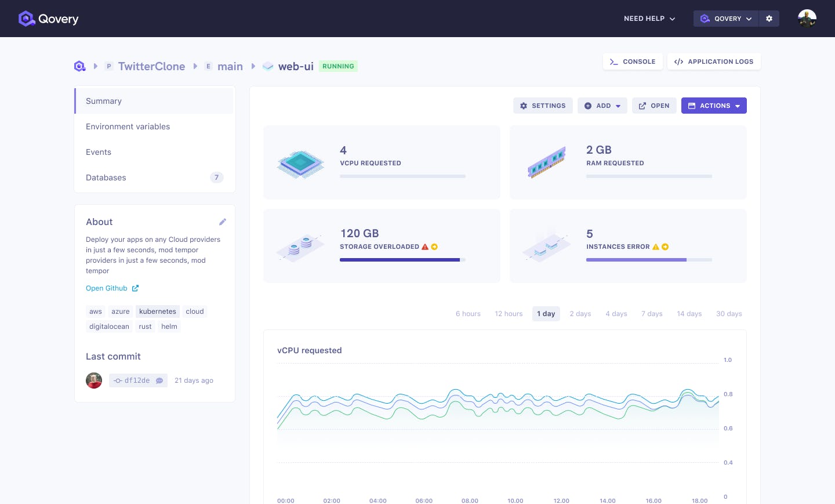Select the 7 days time range
Screen dimensions: 835x504
pyautogui.click(x=652, y=314)
